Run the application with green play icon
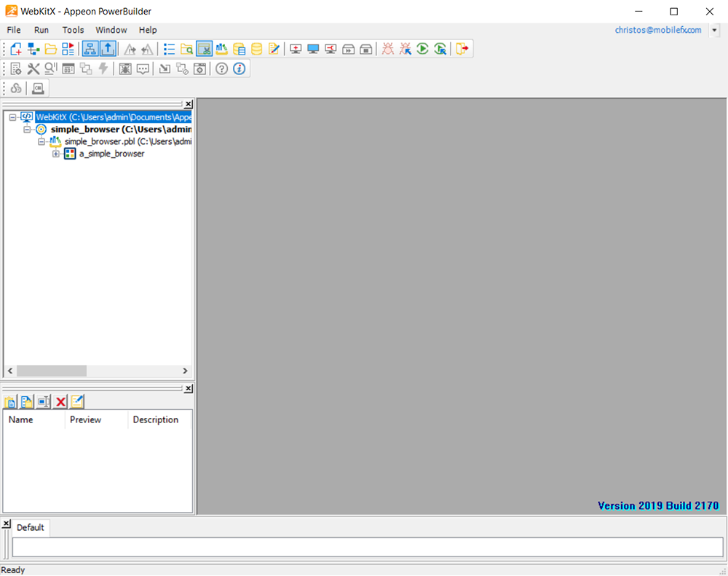The height and width of the screenshot is (576, 728). click(x=422, y=49)
